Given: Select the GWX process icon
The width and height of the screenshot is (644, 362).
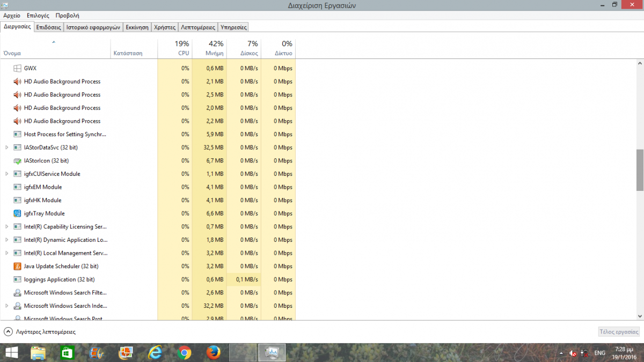Looking at the screenshot, I should [17, 68].
